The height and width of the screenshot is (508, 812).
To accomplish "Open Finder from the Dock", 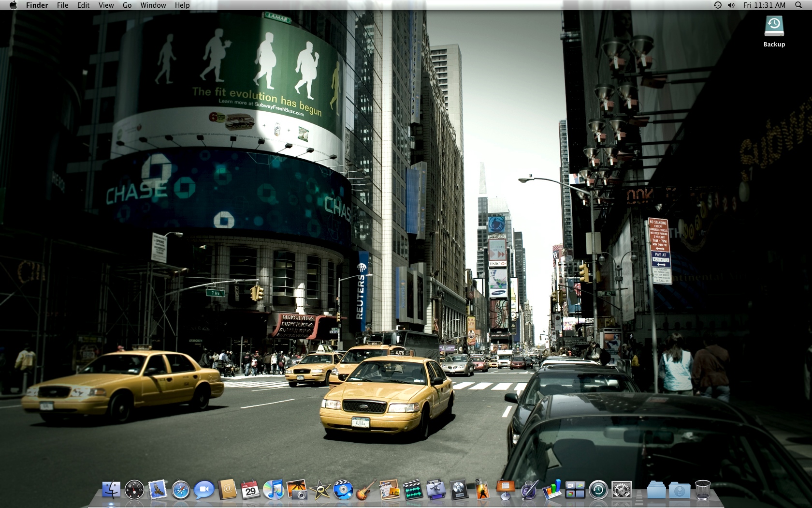I will pyautogui.click(x=111, y=490).
